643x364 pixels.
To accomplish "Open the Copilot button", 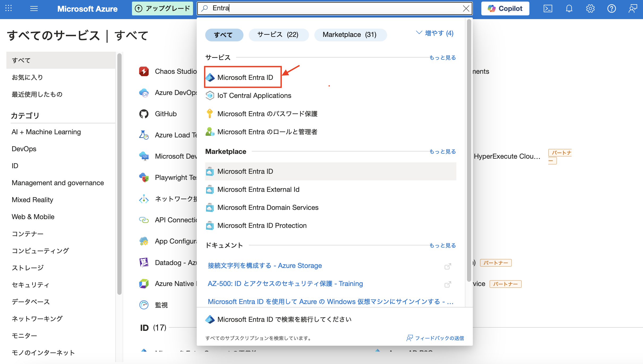I will pos(505,8).
